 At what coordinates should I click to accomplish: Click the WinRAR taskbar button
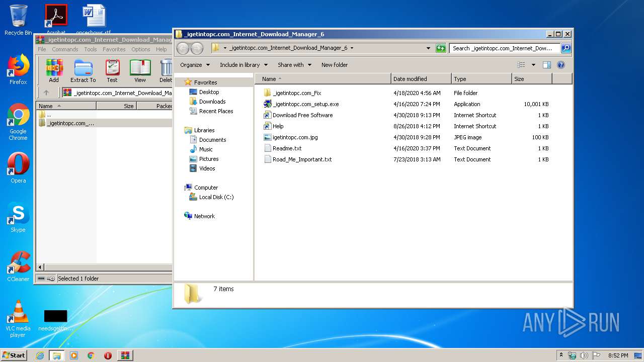pos(125,355)
